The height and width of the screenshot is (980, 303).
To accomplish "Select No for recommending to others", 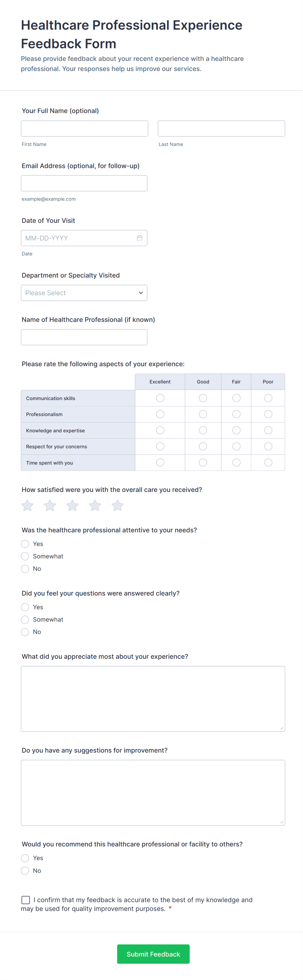I will (x=25, y=871).
